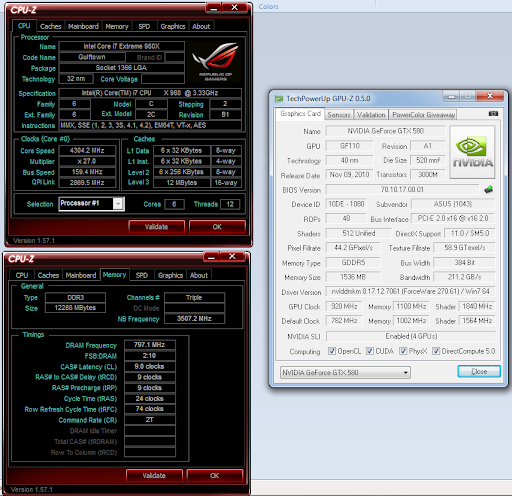Open the PowerColor Giveaway tab
This screenshot has height=496, width=512.
pyautogui.click(x=423, y=115)
